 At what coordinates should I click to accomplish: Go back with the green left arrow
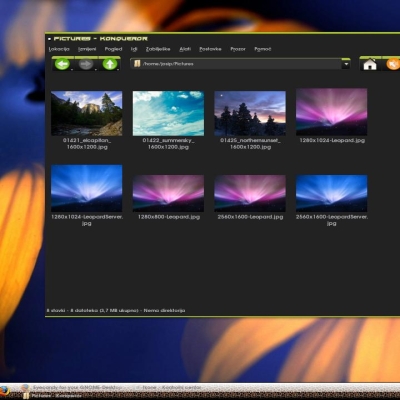(62, 64)
